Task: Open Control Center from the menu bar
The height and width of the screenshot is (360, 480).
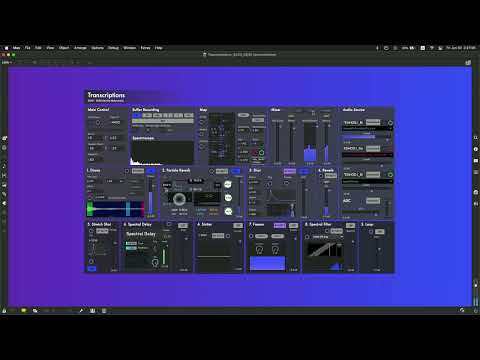Action: (440, 48)
